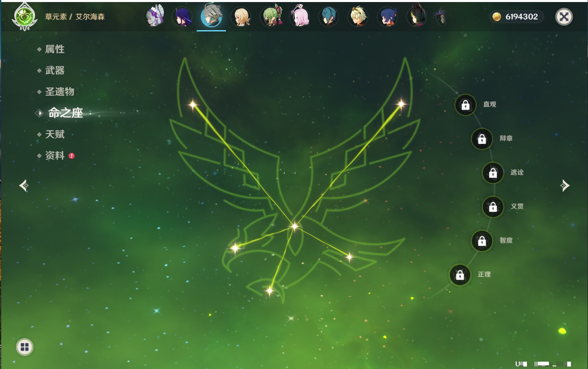Select the 命之座 constellation page
Screen dimensions: 588x369
coord(66,113)
